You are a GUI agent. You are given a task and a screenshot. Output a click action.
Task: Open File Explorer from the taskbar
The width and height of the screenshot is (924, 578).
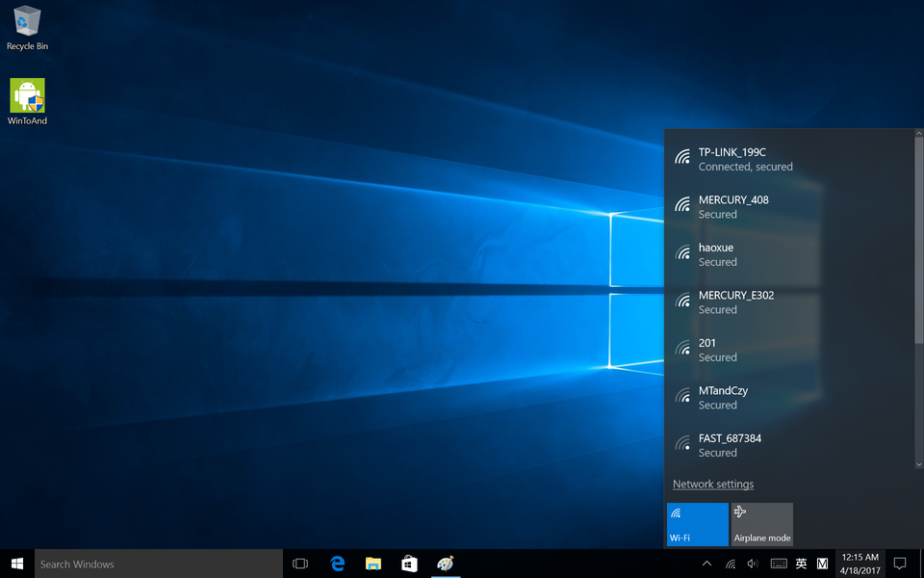[372, 564]
